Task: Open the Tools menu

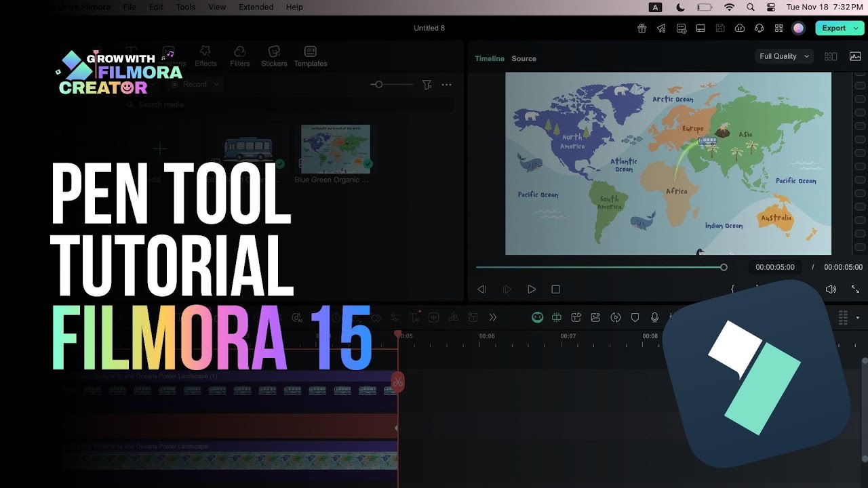Action: click(186, 7)
